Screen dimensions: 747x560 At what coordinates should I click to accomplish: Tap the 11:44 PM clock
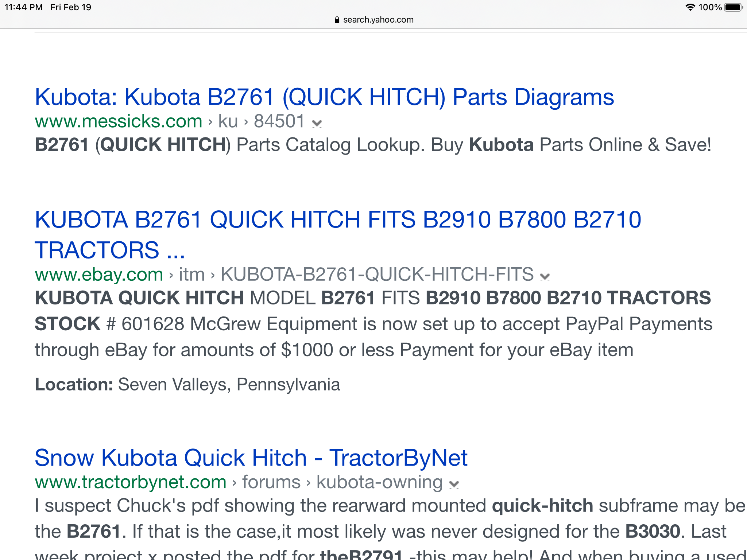pyautogui.click(x=24, y=7)
